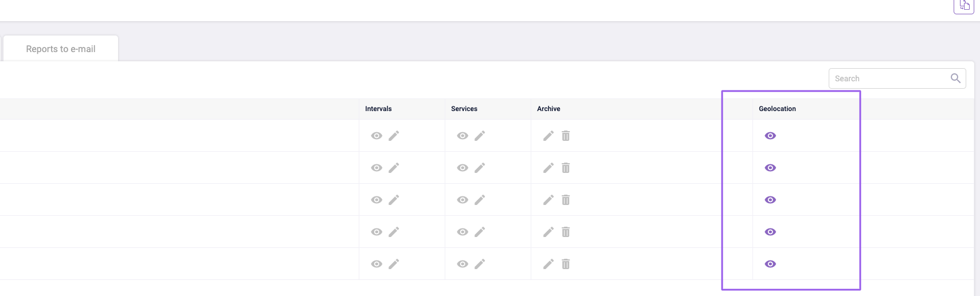Delete Archive trash in the fifth row
The width and height of the screenshot is (980, 296).
coord(566,264)
